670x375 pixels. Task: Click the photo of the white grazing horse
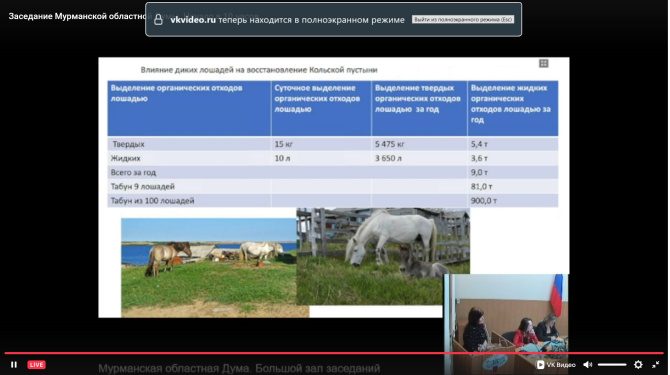(383, 256)
